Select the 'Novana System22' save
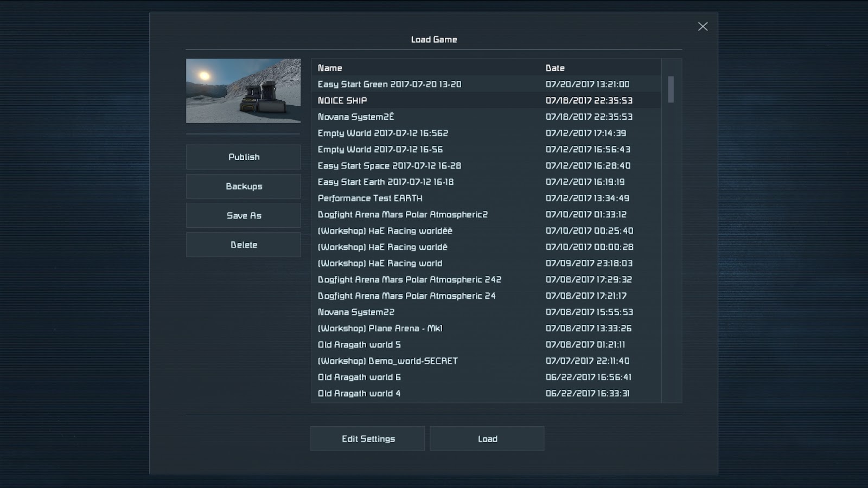The height and width of the screenshot is (488, 868). pos(486,312)
